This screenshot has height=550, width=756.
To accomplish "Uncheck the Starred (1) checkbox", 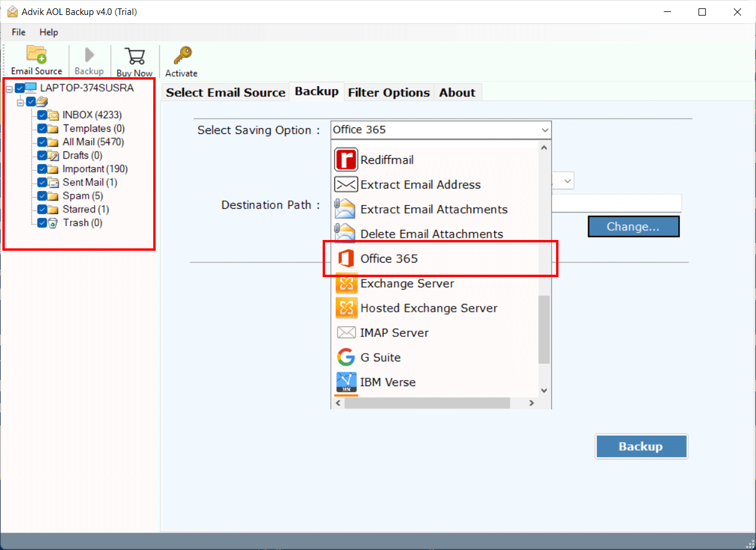I will coord(42,209).
